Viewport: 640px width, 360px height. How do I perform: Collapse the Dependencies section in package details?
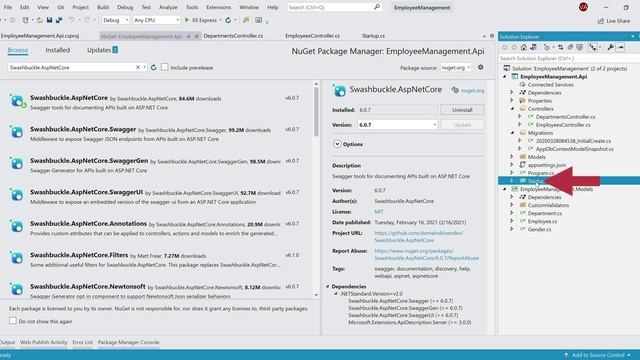(327, 287)
